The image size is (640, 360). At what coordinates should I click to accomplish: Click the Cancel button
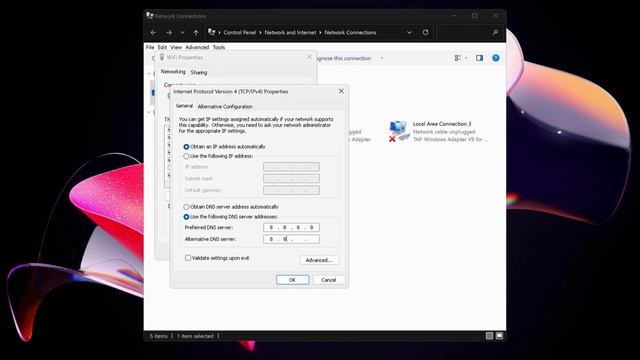click(329, 280)
